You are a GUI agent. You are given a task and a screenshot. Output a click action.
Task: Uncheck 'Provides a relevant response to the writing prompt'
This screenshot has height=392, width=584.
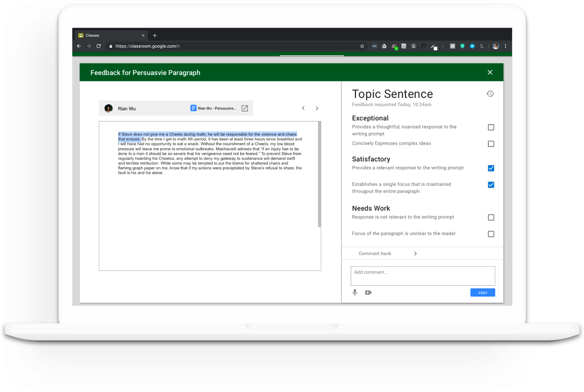pos(491,168)
